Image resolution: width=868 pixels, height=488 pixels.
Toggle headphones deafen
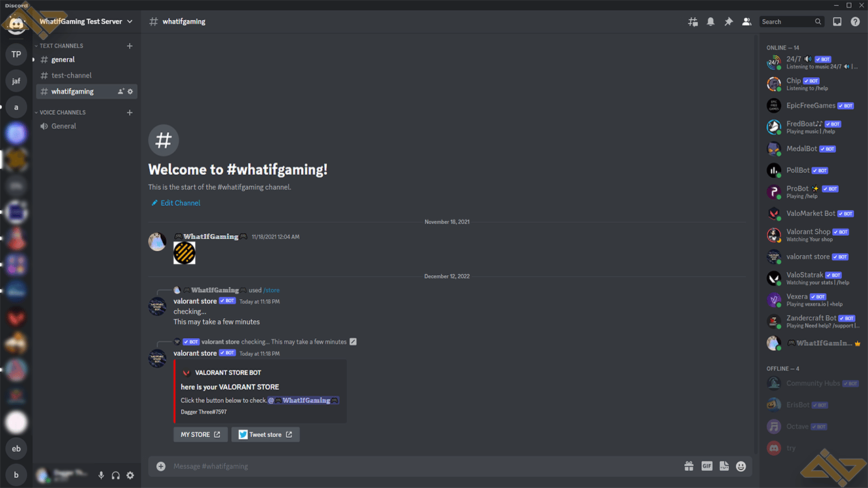[x=116, y=476]
